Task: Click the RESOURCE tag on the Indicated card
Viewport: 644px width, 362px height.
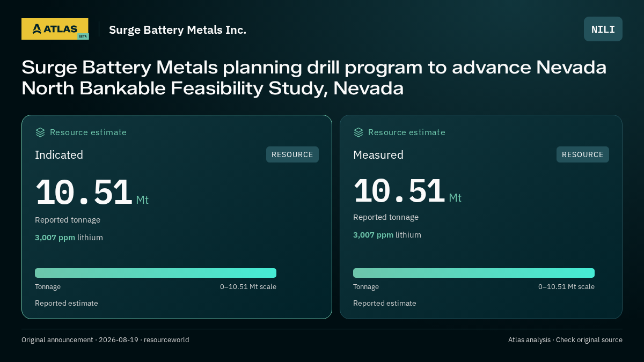Action: 292,154
